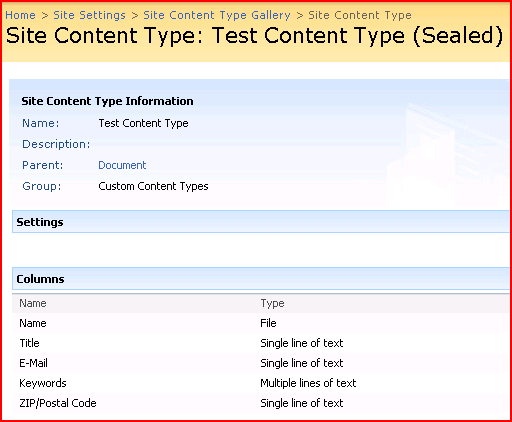Select the Site Content Type Information heading
Screen dimensions: 512x422
(107, 101)
